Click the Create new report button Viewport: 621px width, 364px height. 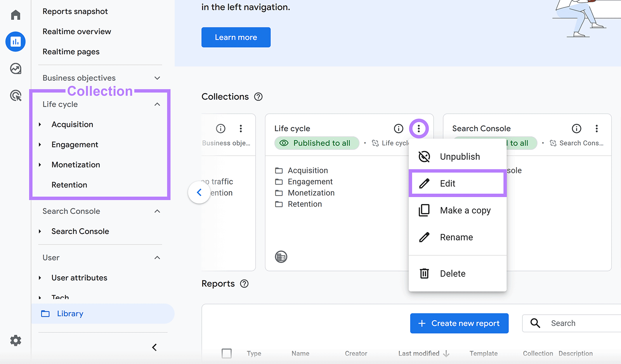[459, 323]
